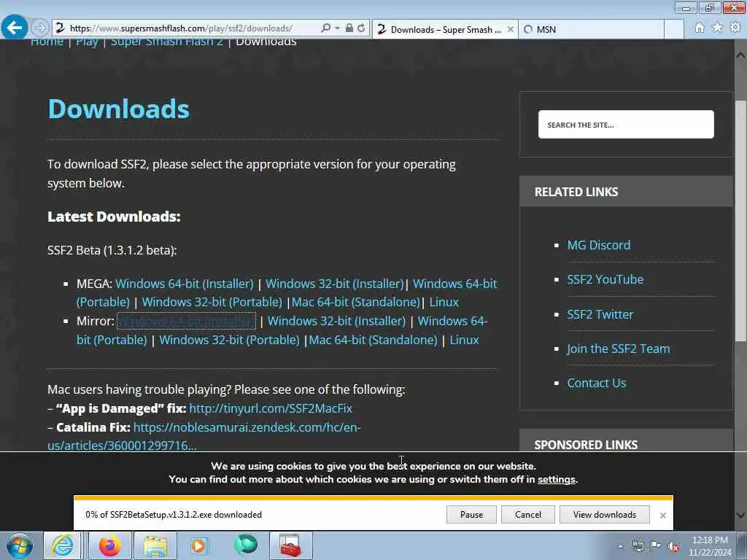
Task: Show hidden system tray icons arrow
Action: [x=620, y=547]
